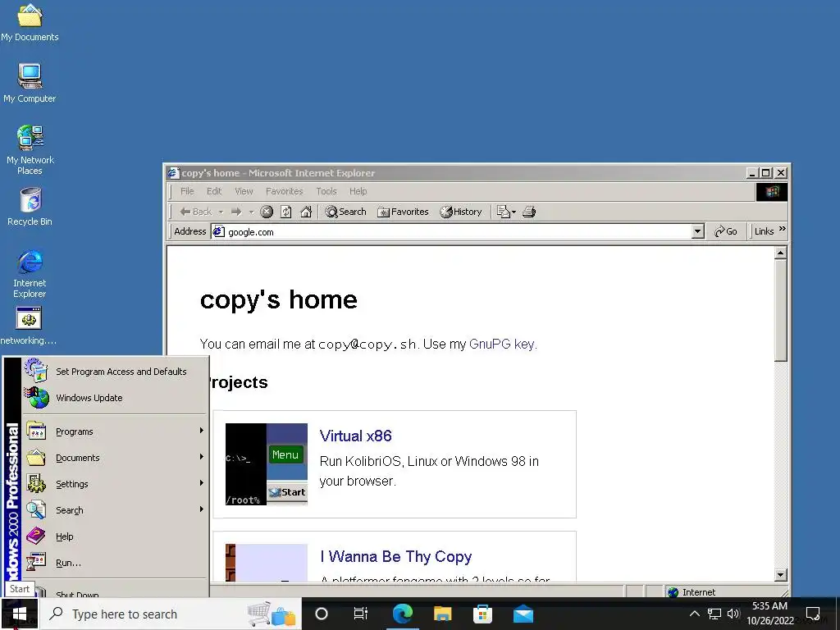Open I Wanna Be Thy Copy link
This screenshot has height=630, width=840.
[x=396, y=557]
